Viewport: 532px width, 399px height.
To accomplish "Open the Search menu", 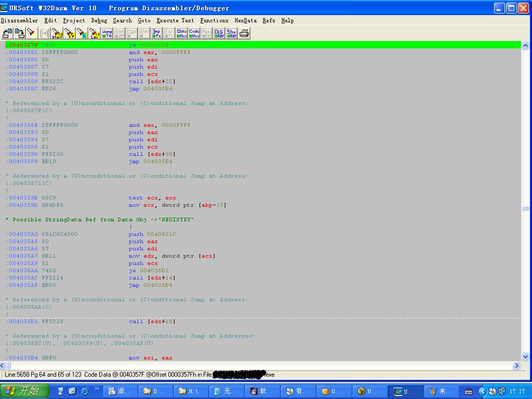I will click(x=122, y=20).
